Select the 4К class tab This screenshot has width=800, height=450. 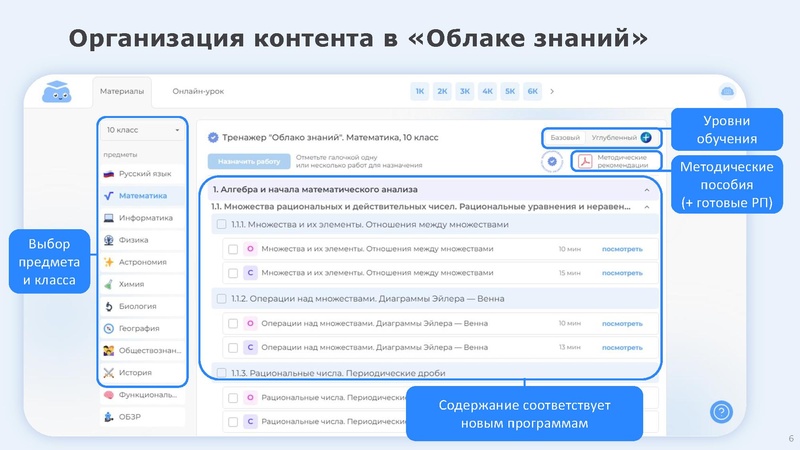(487, 91)
